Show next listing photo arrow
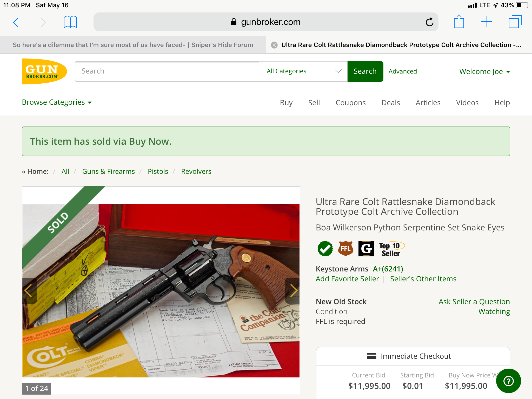This screenshot has width=532, height=399. pos(293,291)
